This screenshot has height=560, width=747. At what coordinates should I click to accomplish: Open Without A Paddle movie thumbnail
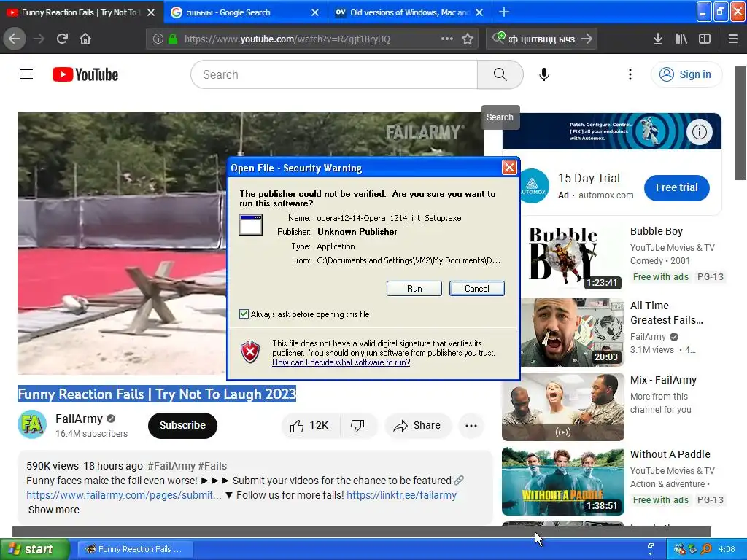tap(563, 481)
